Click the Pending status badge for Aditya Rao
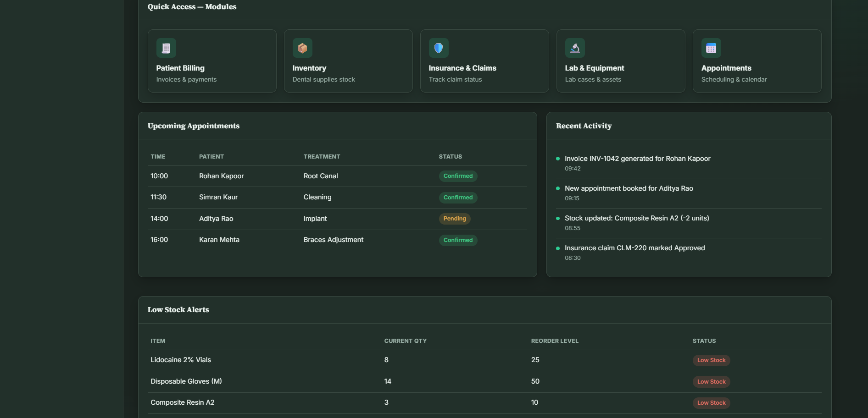Screen dimensions: 868x418 pyautogui.click(x=455, y=219)
